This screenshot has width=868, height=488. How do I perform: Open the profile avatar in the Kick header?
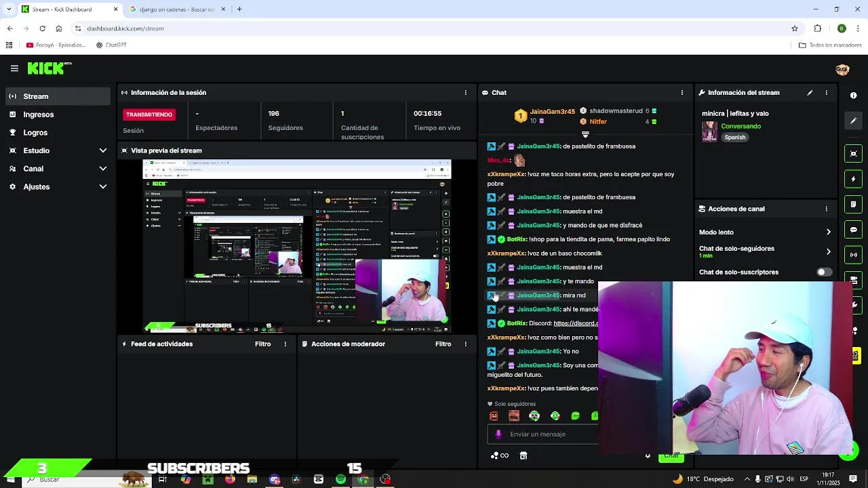[x=842, y=69]
